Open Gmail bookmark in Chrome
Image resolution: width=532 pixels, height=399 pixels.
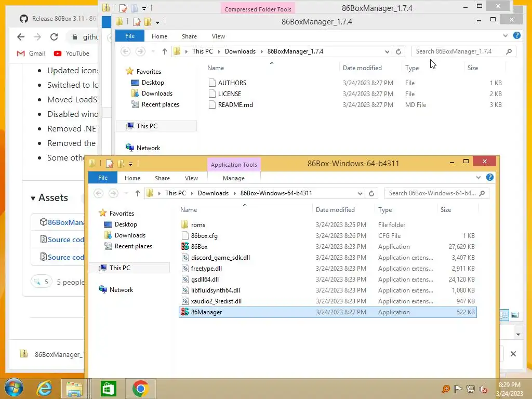pyautogui.click(x=31, y=54)
